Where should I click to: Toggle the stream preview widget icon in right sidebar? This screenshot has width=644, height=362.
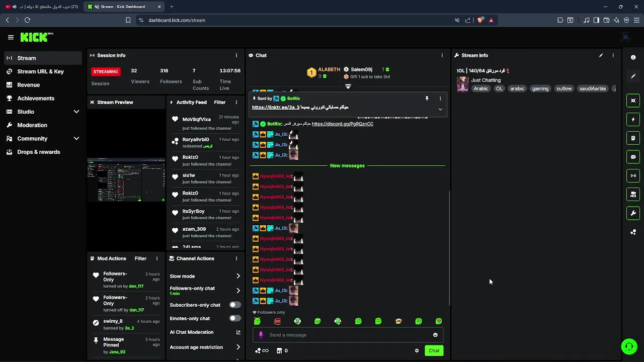(633, 101)
